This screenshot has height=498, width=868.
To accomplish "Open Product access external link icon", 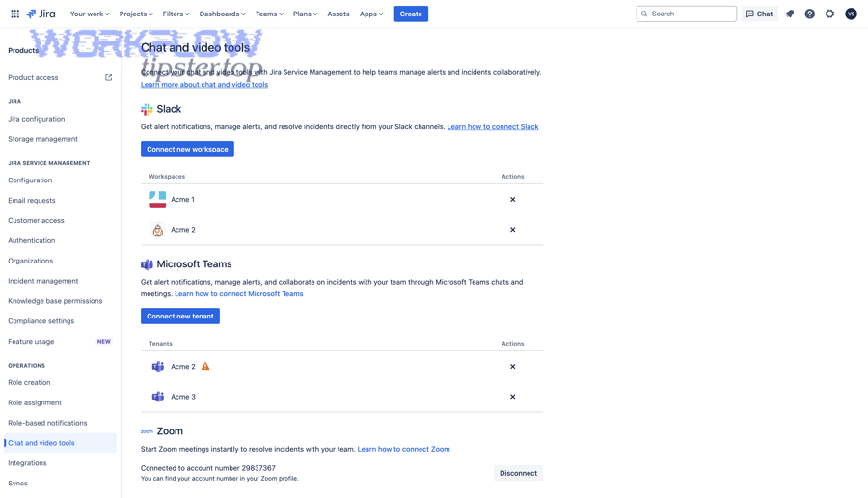I will coord(108,77).
